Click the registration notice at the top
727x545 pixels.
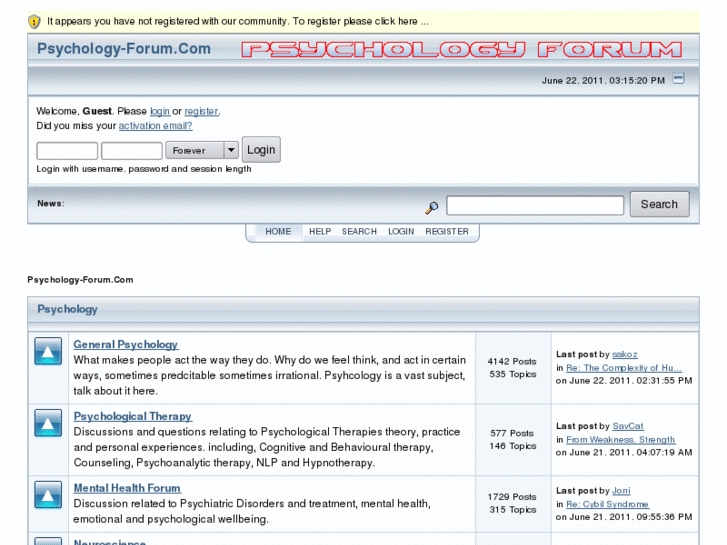point(238,21)
